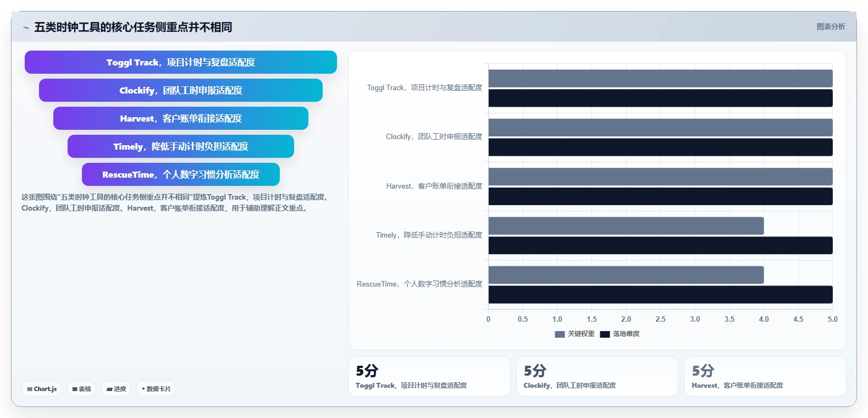The height and width of the screenshot is (418, 868).
Task: Select the RescueTime funnel stage
Action: [181, 174]
